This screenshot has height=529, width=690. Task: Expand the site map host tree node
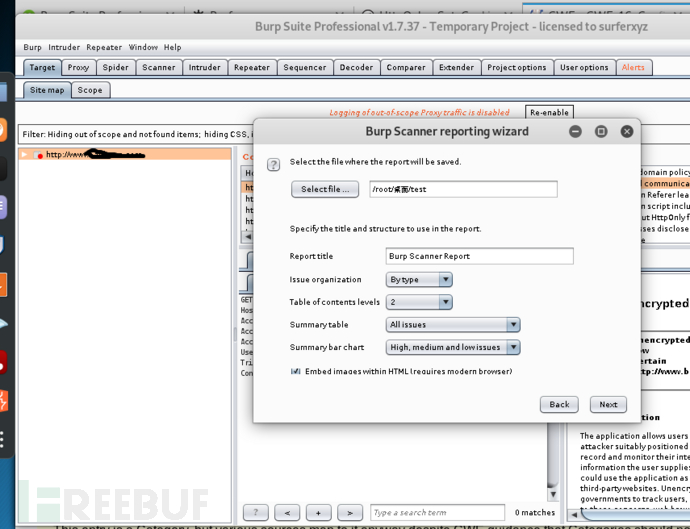click(24, 154)
